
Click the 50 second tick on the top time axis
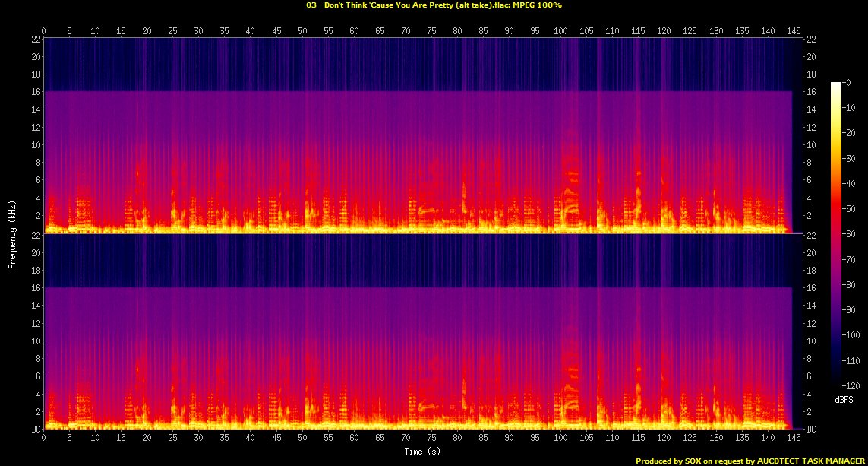pos(302,31)
